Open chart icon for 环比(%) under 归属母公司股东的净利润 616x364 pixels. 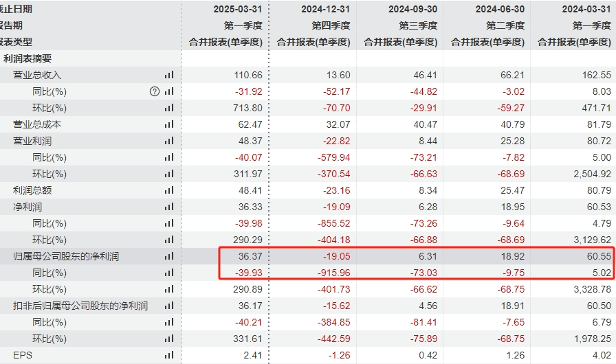click(169, 289)
